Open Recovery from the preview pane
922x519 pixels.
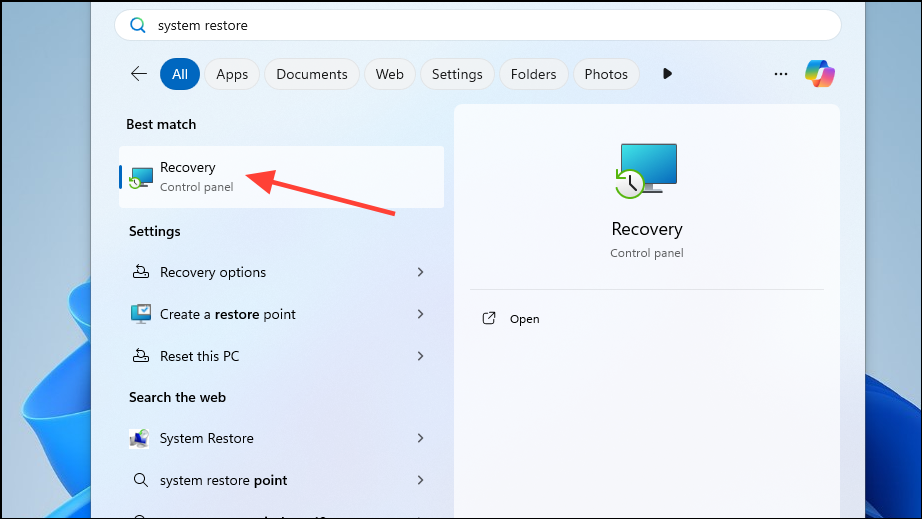[x=525, y=319]
